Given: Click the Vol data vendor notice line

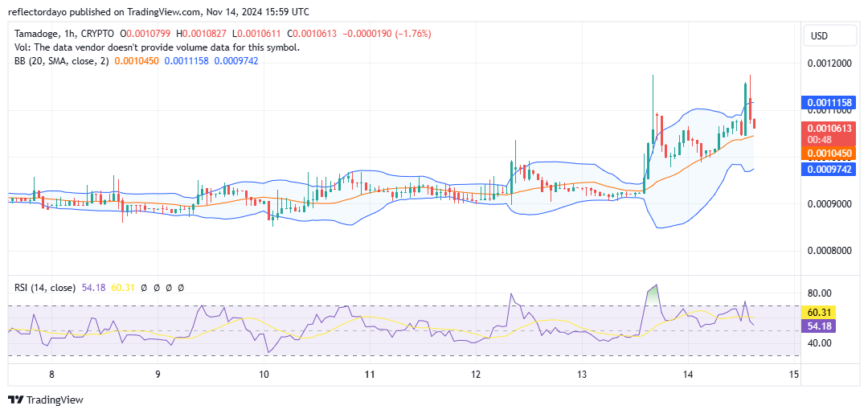Looking at the screenshot, I should pos(158,47).
